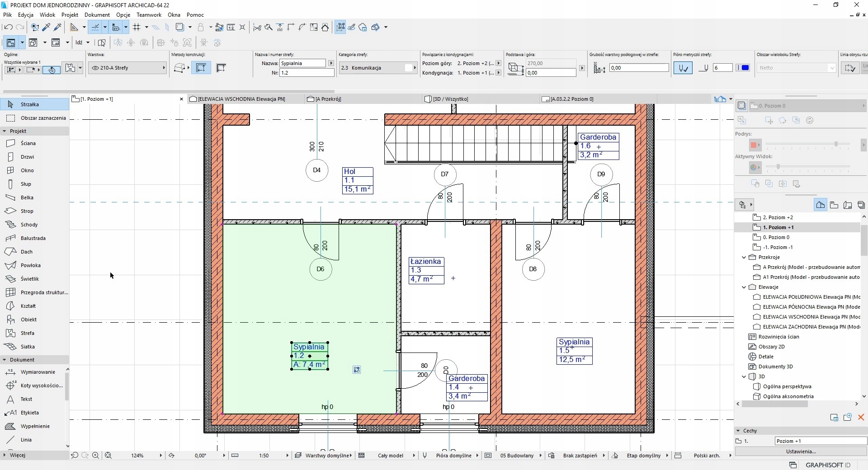Click the Undo arrow icon

point(8,27)
